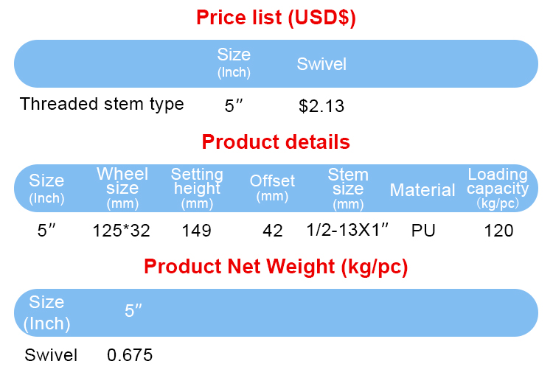Select the 42 offset value
Image resolution: width=553 pixels, height=392 pixels.
click(273, 231)
